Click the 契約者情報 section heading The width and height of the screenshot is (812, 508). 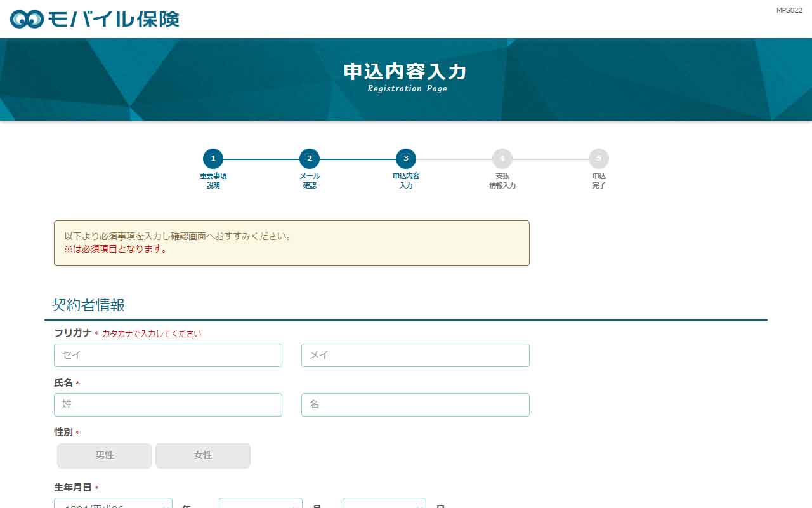point(88,305)
